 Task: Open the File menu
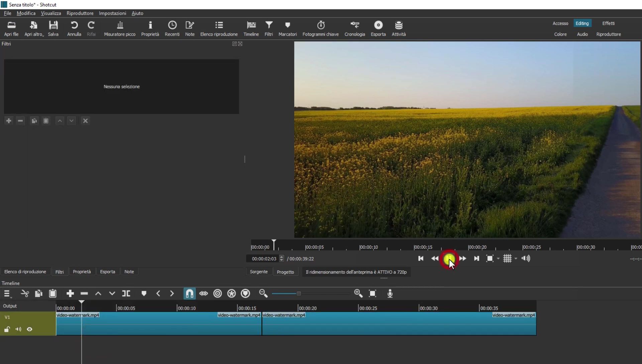pos(7,13)
